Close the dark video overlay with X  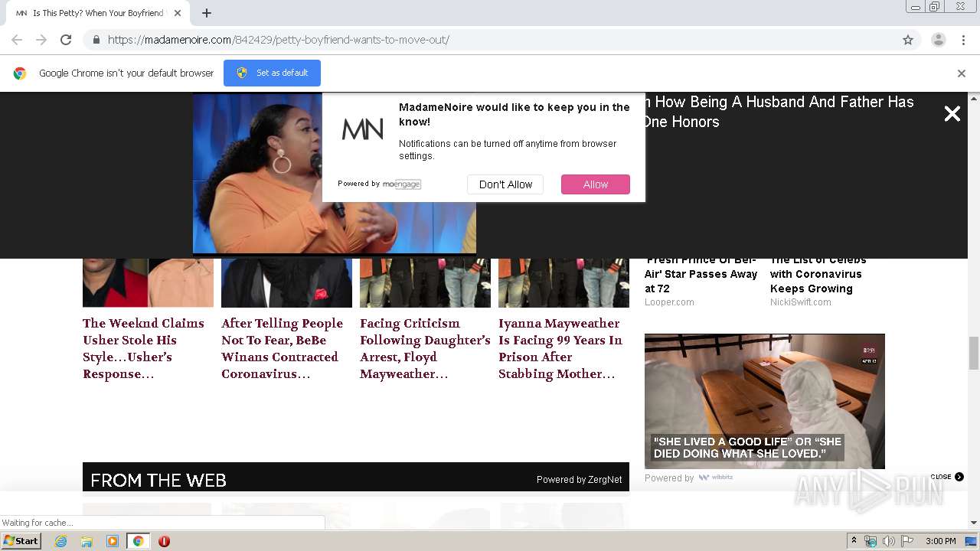(952, 114)
